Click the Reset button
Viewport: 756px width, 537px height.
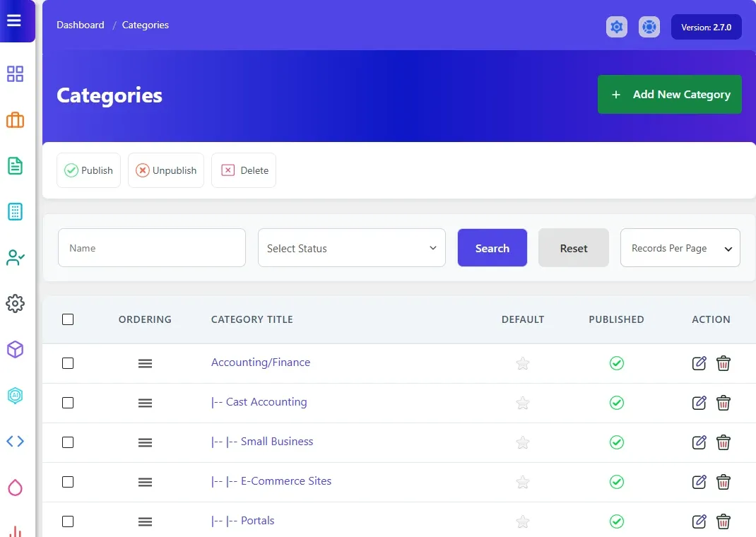(x=574, y=248)
